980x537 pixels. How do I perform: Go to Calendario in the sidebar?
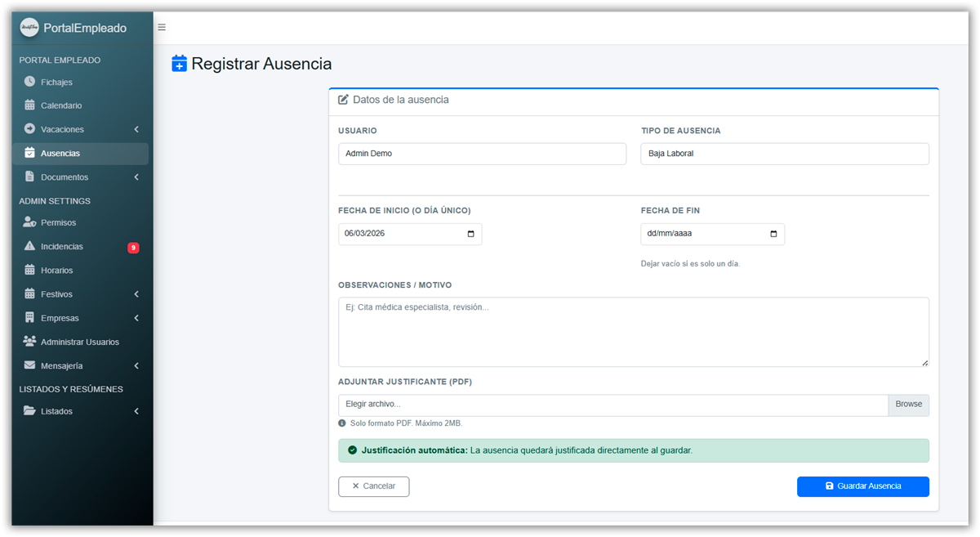(61, 105)
